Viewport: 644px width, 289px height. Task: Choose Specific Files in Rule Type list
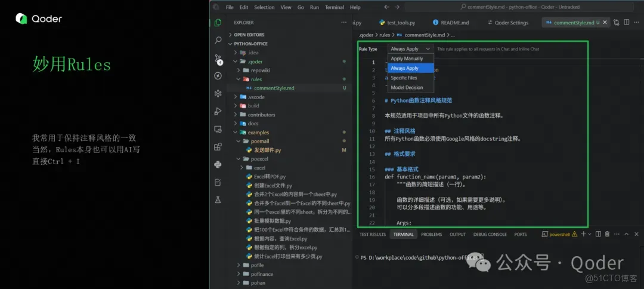point(411,78)
